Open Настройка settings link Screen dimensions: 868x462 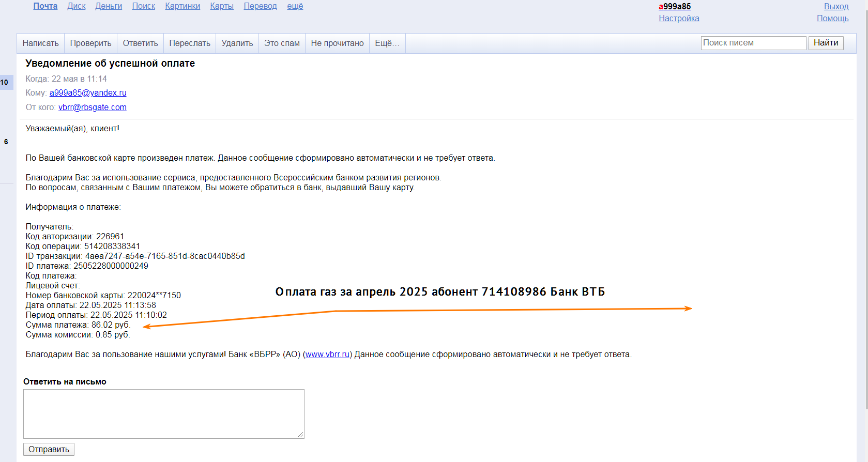(x=679, y=18)
